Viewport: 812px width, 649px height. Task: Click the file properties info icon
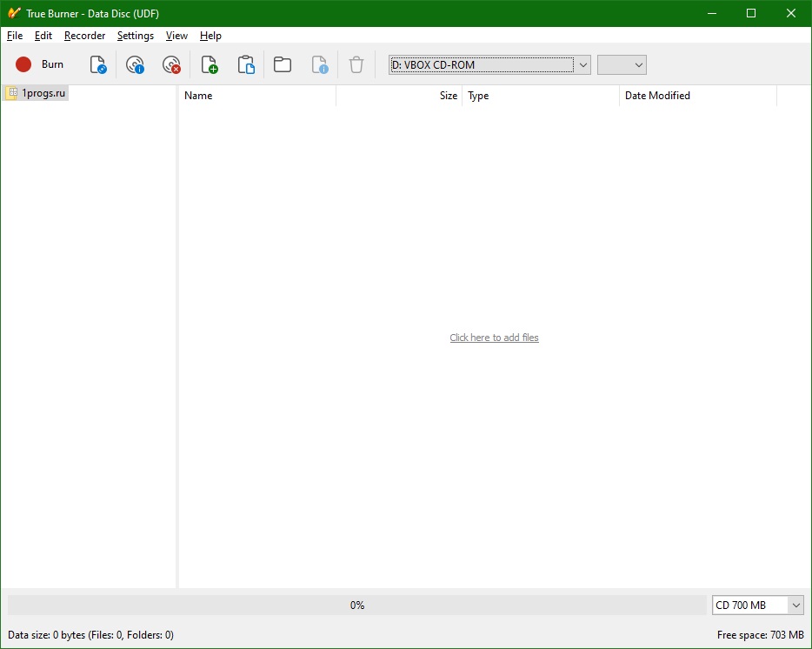click(x=320, y=64)
